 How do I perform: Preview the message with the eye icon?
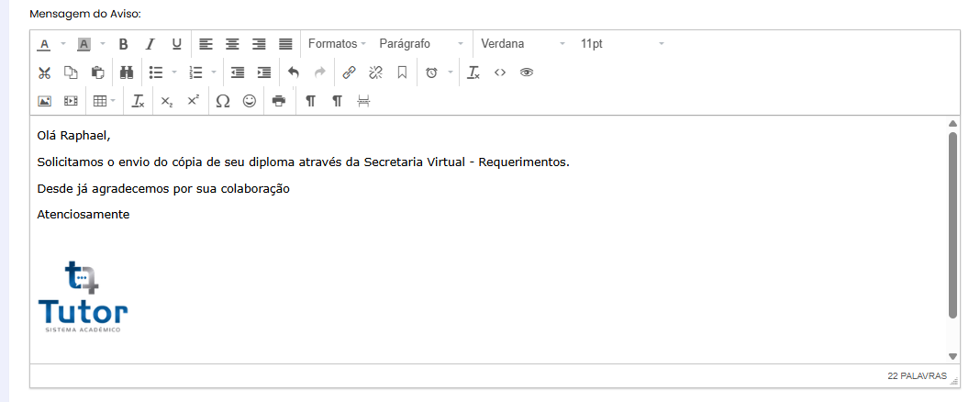(527, 73)
